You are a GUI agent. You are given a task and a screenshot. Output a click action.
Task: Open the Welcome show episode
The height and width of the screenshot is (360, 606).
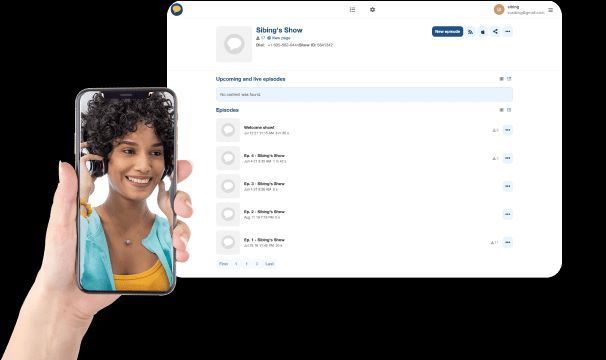[259, 127]
